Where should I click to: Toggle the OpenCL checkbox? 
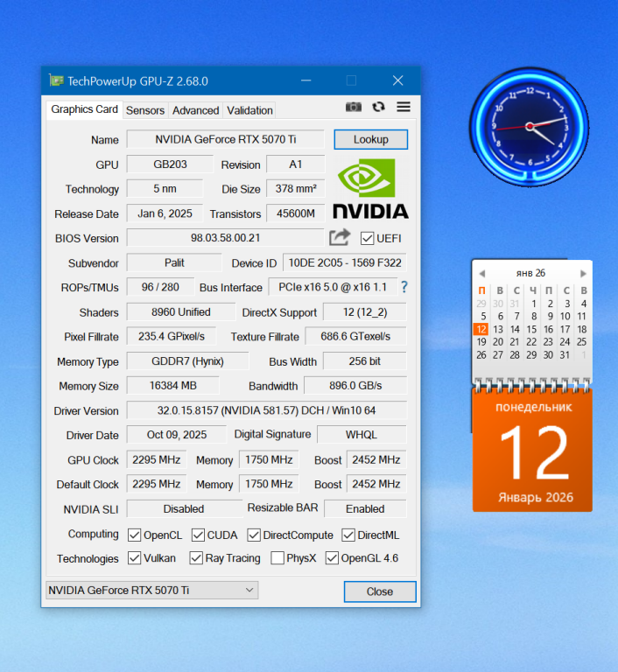tap(134, 535)
